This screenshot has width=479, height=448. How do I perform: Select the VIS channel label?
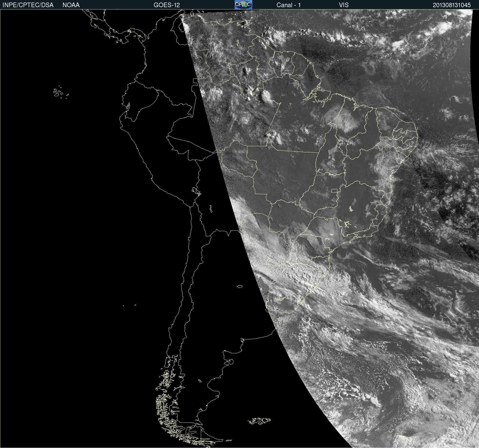coord(344,5)
